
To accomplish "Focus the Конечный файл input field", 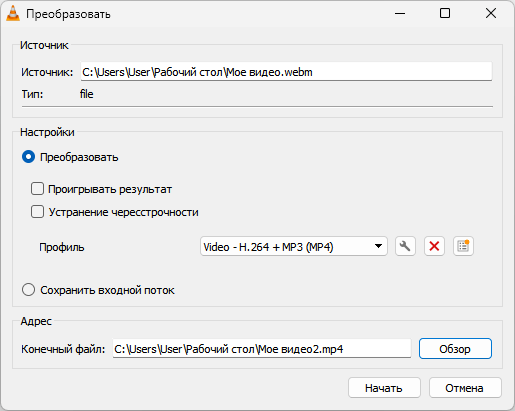I will pyautogui.click(x=262, y=349).
